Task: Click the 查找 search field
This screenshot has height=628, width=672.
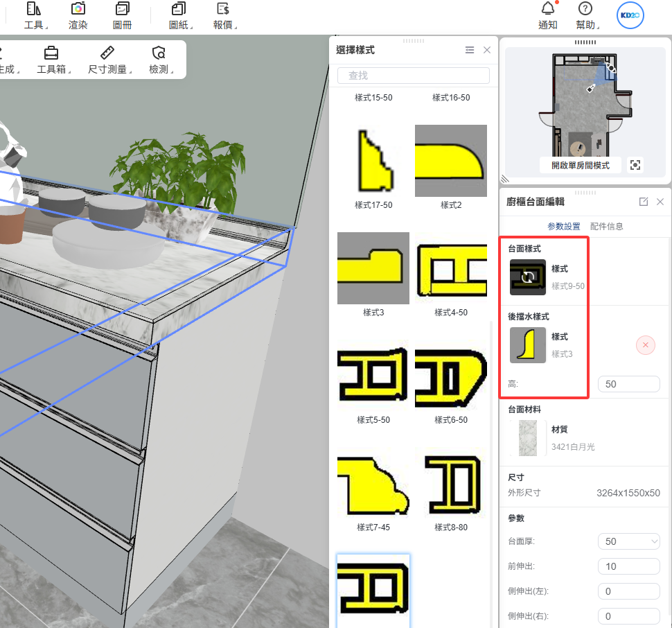Action: point(414,75)
